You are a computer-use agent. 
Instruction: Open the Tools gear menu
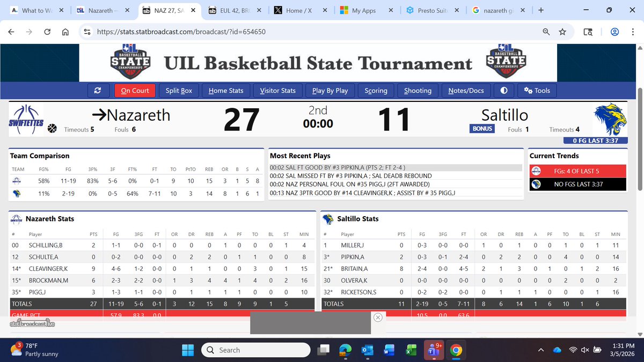click(537, 91)
